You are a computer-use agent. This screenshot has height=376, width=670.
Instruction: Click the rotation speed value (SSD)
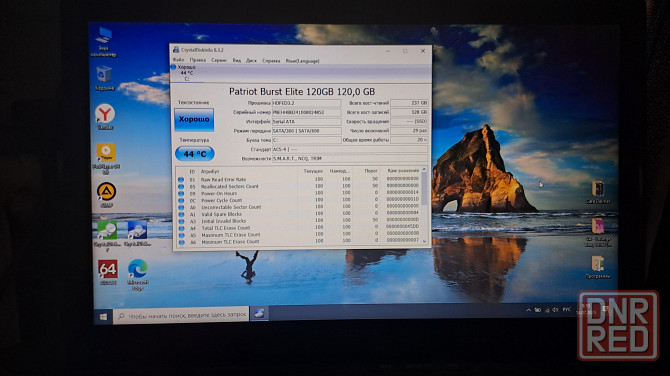409,122
